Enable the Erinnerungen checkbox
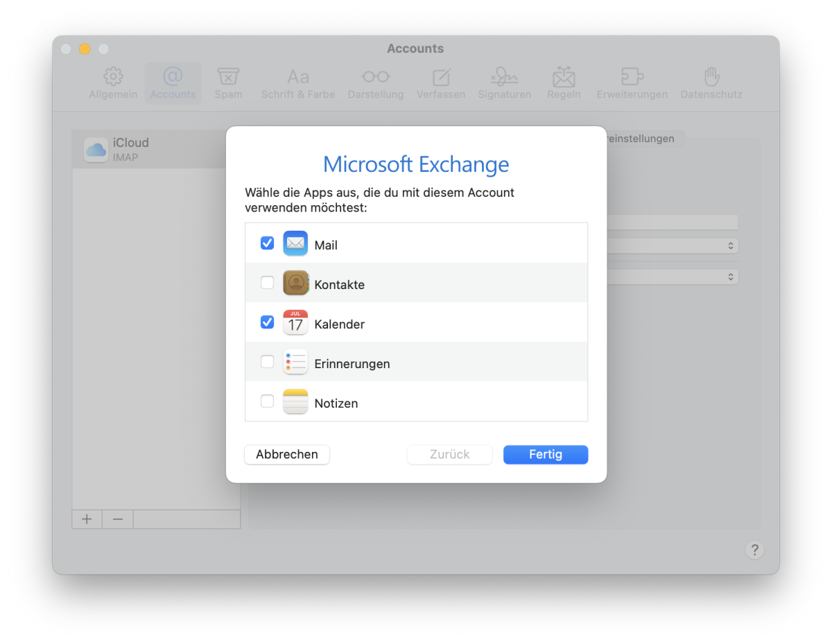Image resolution: width=832 pixels, height=644 pixels. (x=267, y=362)
